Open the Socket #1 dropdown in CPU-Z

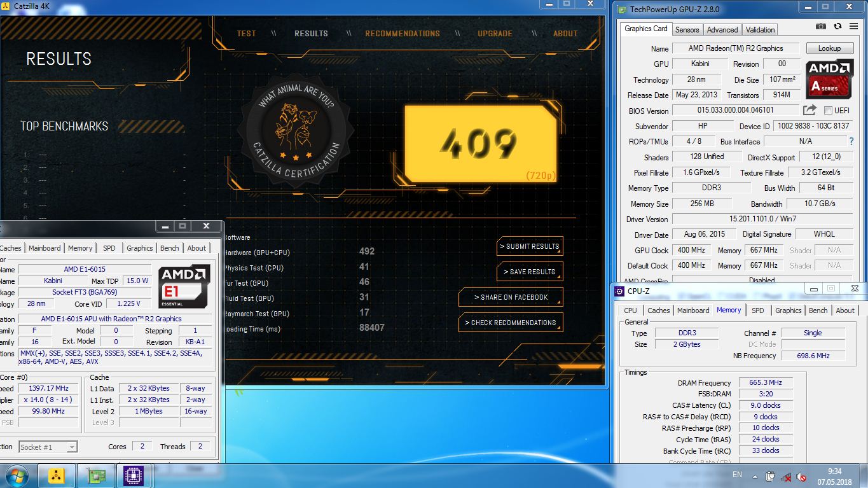pos(48,447)
